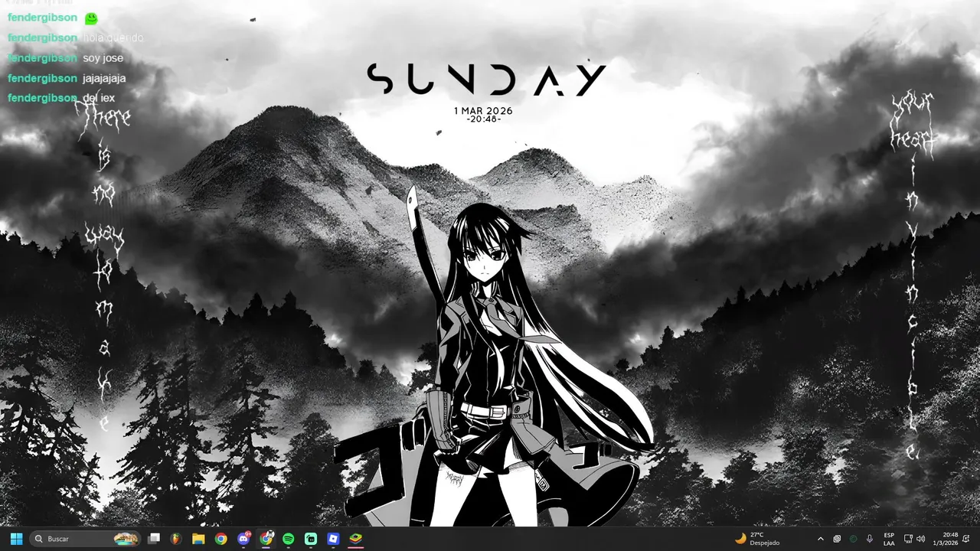
Task: Open BlueStacks from the taskbar
Action: coord(356,539)
